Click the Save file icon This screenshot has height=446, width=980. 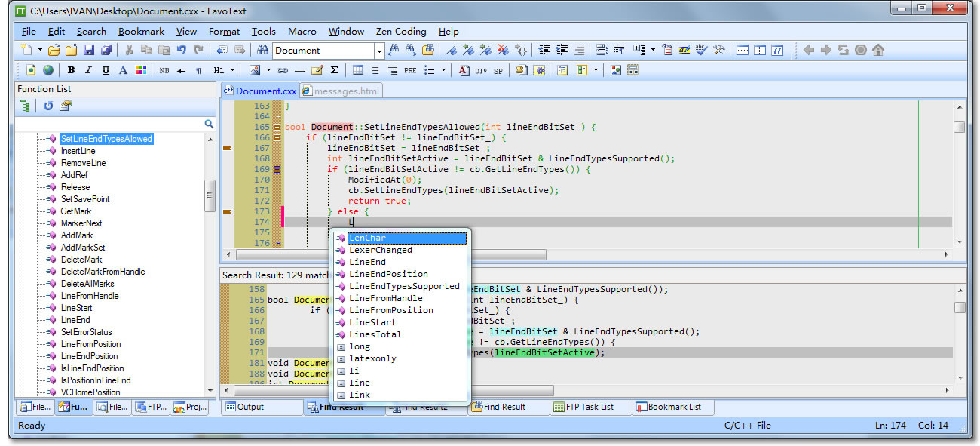pos(89,51)
